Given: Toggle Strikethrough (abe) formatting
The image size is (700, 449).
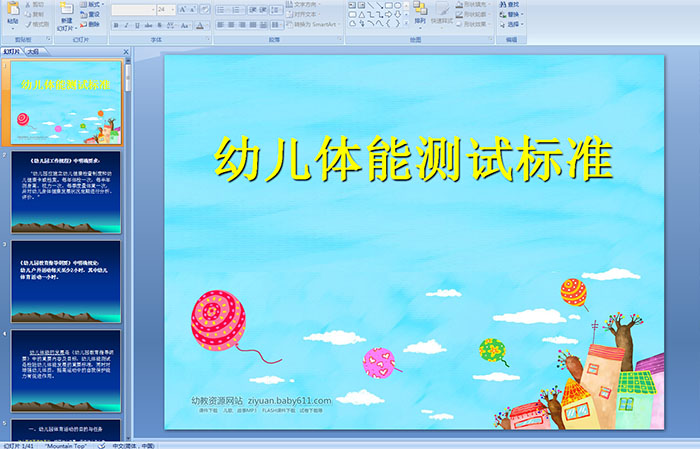Looking at the screenshot, I should 148,25.
